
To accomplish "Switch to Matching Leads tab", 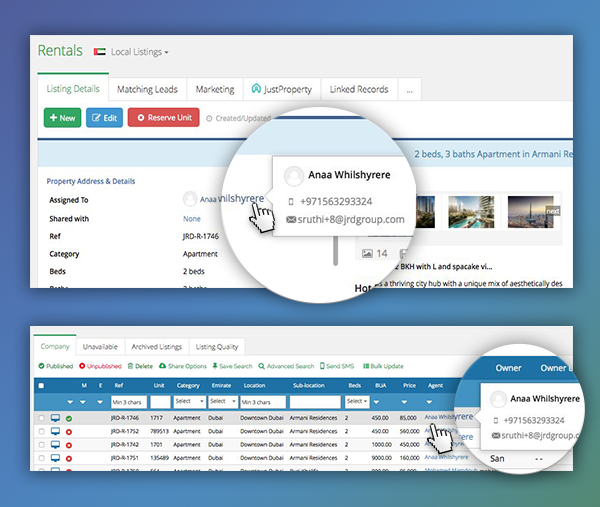I will [x=147, y=90].
